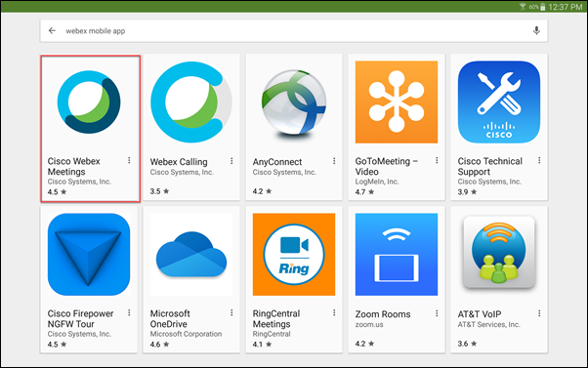
Task: Open the Cisco Firepower NGFW Tour icon
Action: tap(89, 255)
